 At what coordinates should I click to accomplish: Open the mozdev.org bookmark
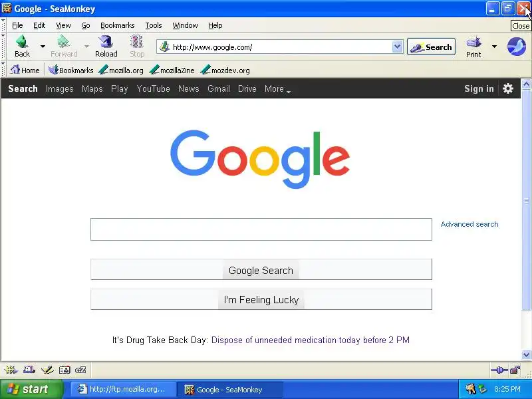coord(225,70)
